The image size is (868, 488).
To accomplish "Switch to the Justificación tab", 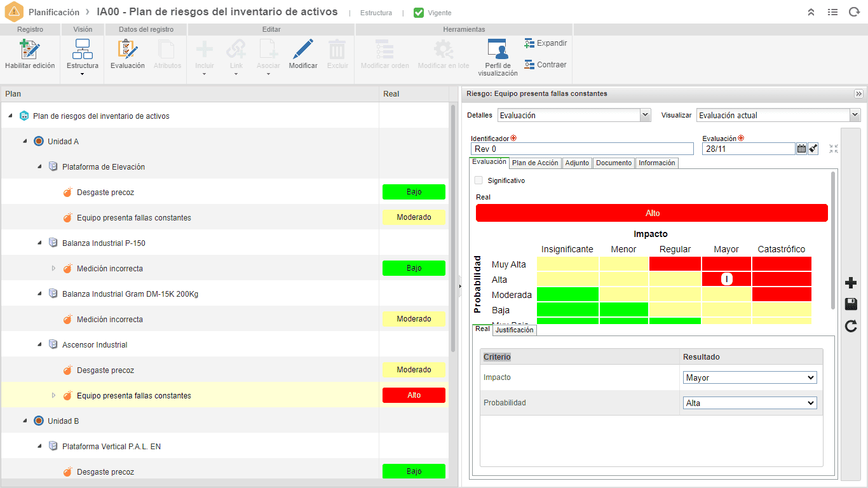I will click(x=515, y=330).
